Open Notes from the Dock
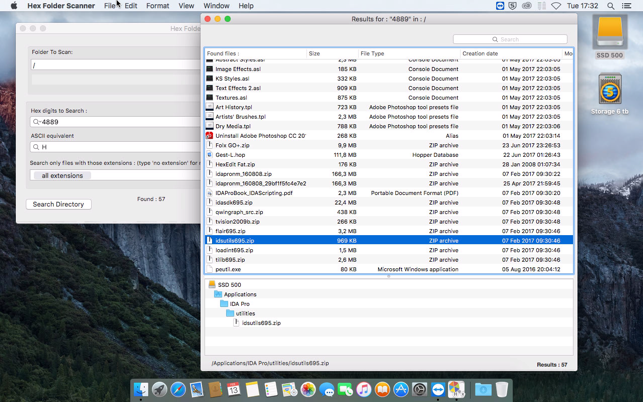Viewport: 643px width, 402px height. click(252, 389)
